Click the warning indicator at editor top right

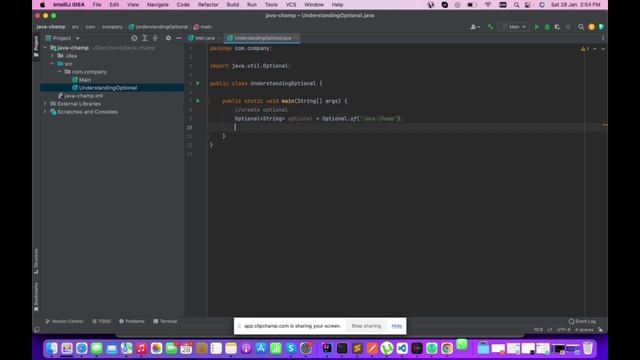585,49
